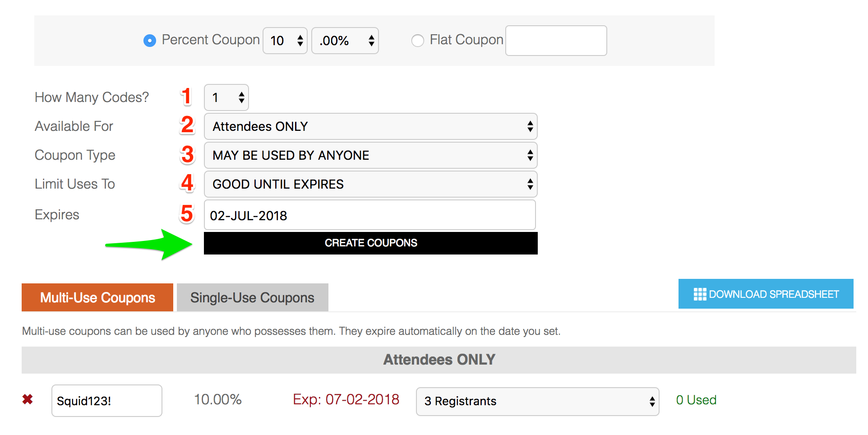The width and height of the screenshot is (868, 435).
Task: Click the Expires date field
Action: pos(370,215)
